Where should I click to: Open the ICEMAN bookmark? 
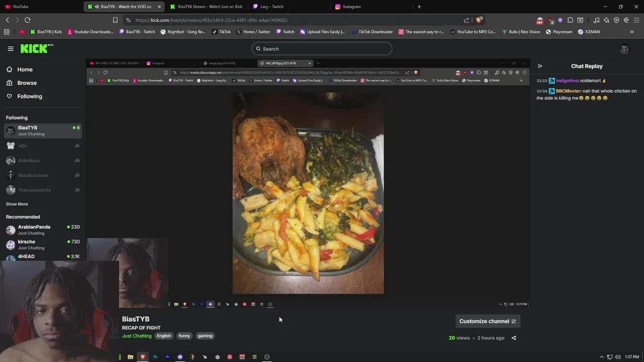point(589,32)
